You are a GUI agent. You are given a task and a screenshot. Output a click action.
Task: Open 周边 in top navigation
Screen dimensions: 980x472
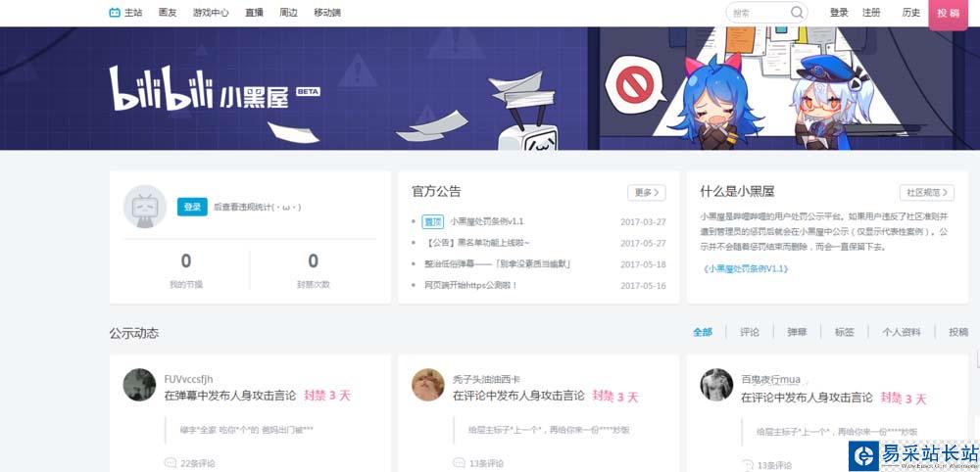(289, 13)
